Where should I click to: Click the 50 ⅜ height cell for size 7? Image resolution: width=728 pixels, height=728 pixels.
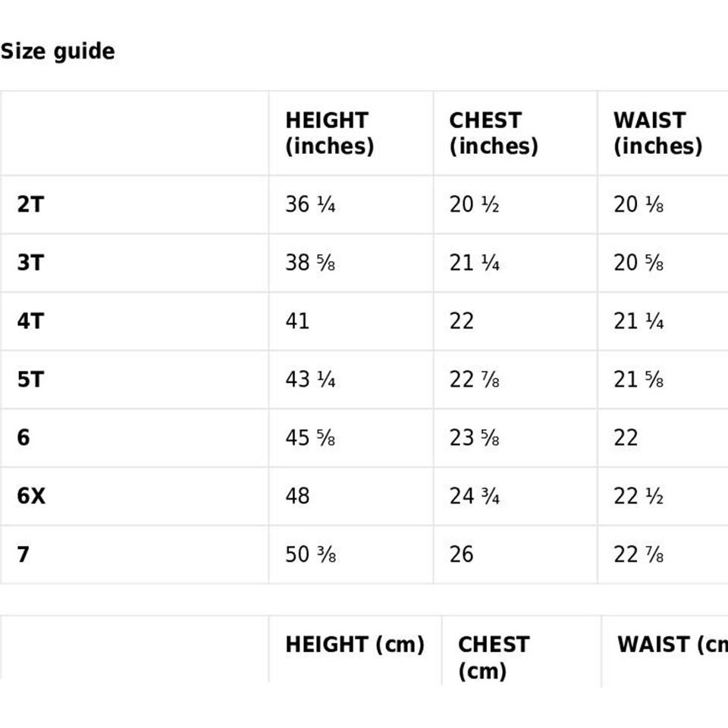[x=310, y=554]
